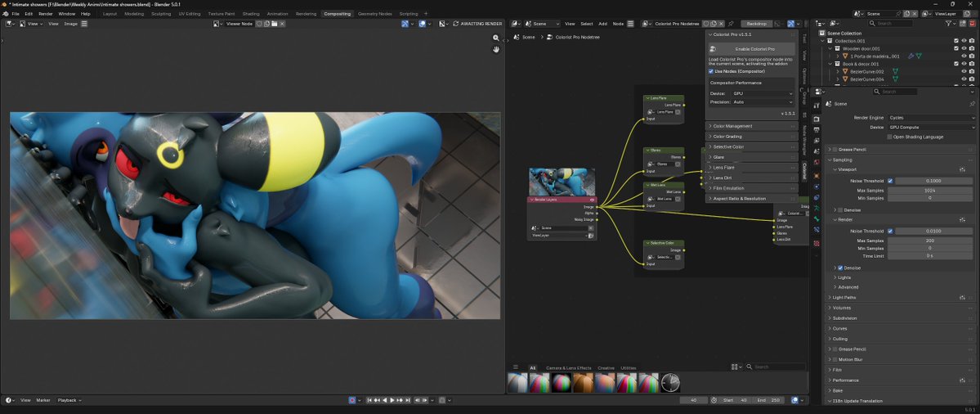This screenshot has width=980, height=414.
Task: Open the Scene properties tab icon
Action: pos(817,152)
